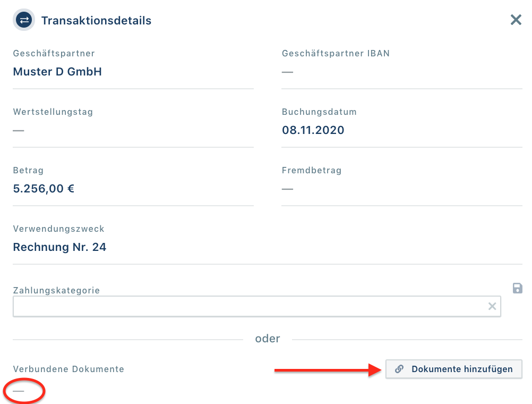Click the circled dash under Verbundene Dokumente

[19, 391]
